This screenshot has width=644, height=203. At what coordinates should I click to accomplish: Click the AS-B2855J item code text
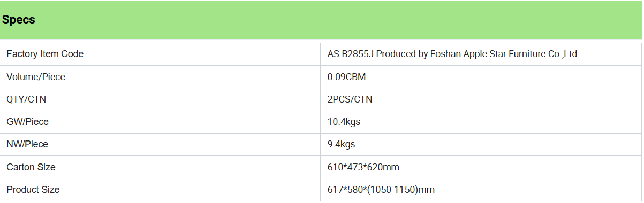click(x=351, y=54)
